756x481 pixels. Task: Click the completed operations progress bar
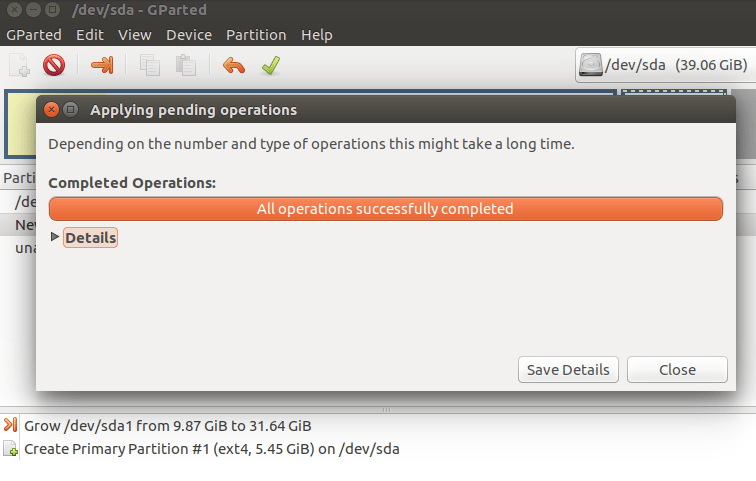tap(385, 209)
